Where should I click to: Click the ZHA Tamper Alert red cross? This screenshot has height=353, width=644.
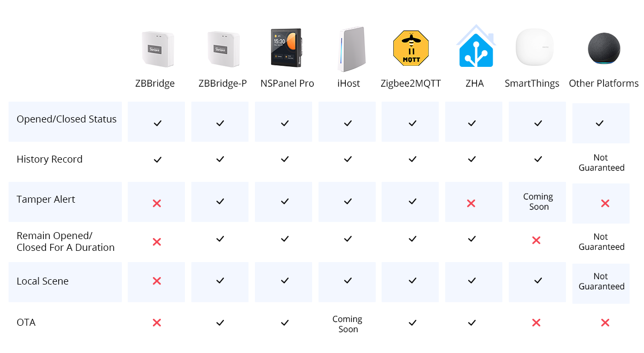[471, 203]
